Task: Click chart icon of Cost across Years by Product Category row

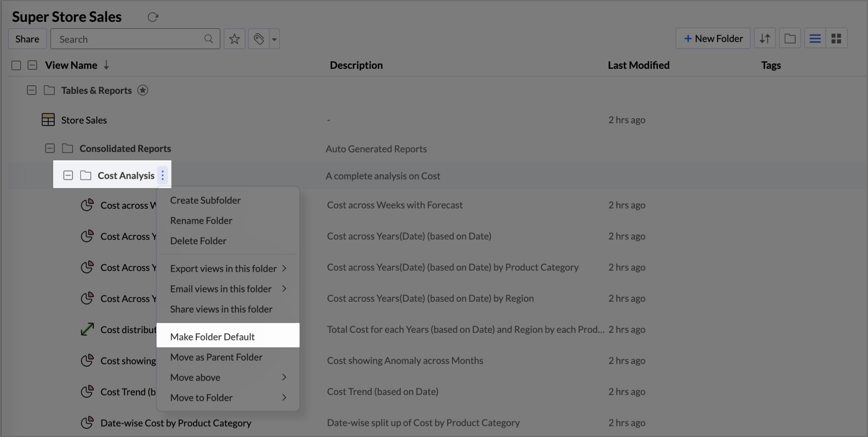Action: pyautogui.click(x=87, y=267)
